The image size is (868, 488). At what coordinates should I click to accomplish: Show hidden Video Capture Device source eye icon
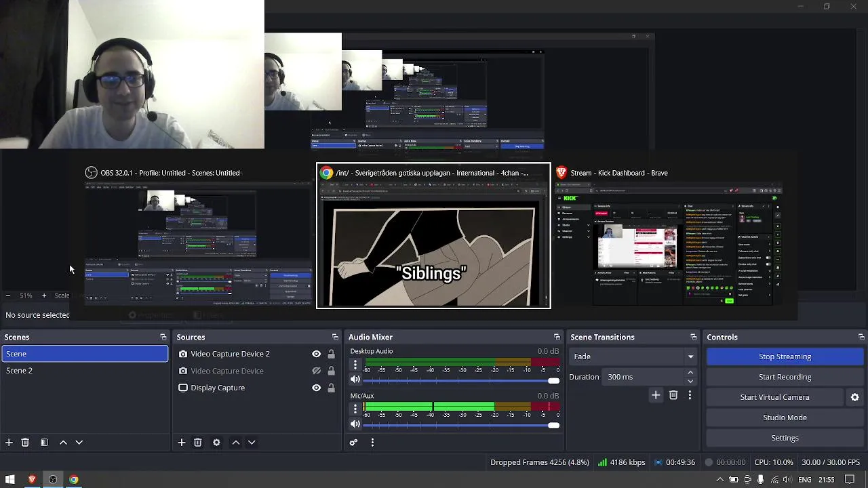tap(316, 371)
